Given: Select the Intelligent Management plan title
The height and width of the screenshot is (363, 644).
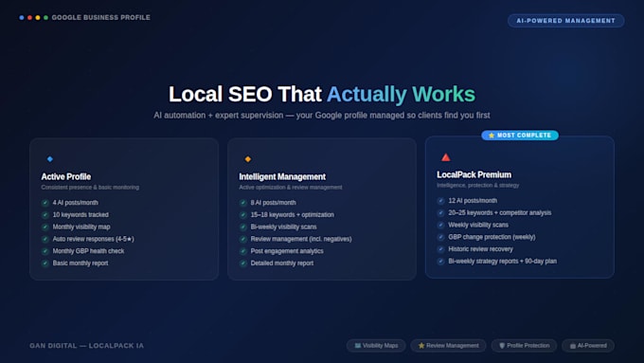Looking at the screenshot, I should 282,177.
